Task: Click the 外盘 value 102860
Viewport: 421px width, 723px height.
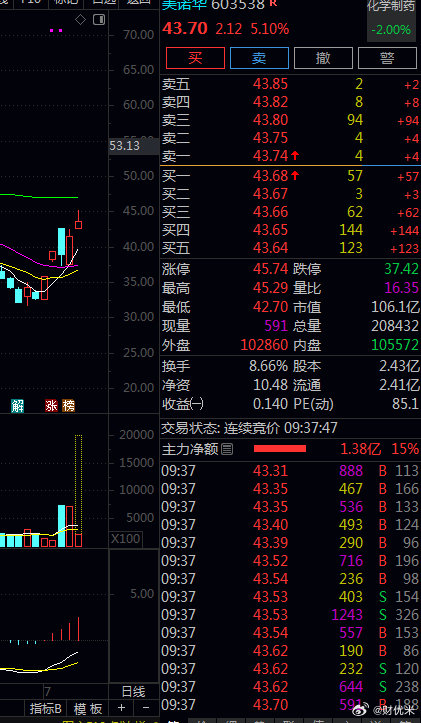Action: coord(264,345)
